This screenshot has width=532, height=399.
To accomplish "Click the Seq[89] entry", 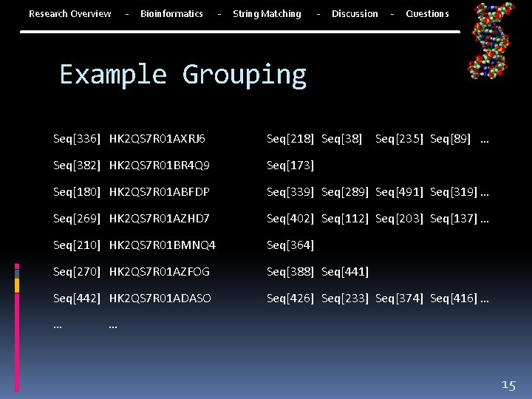I will tap(450, 139).
